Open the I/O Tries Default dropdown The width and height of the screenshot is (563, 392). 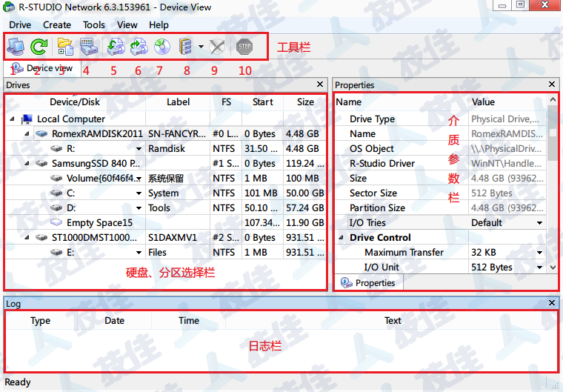pyautogui.click(x=539, y=223)
